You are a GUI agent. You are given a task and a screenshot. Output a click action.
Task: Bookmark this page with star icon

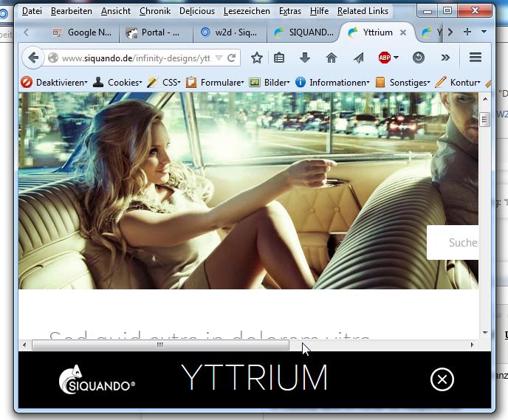click(x=257, y=58)
